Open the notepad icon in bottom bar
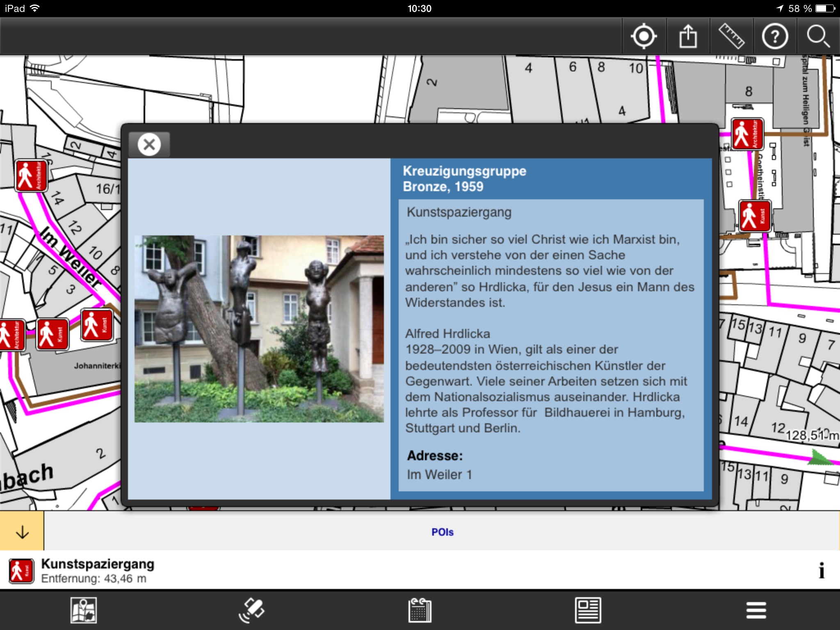Screen dimensions: 840x630 click(420, 610)
